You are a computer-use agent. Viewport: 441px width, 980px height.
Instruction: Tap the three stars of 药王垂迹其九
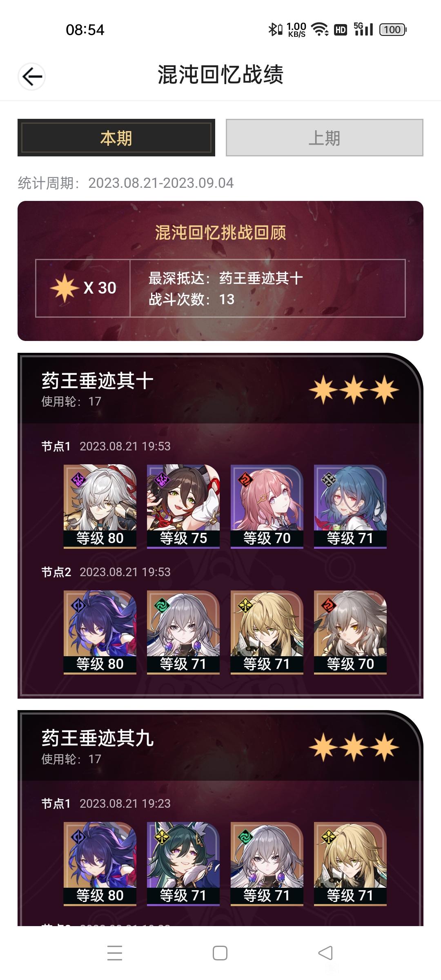click(x=354, y=747)
